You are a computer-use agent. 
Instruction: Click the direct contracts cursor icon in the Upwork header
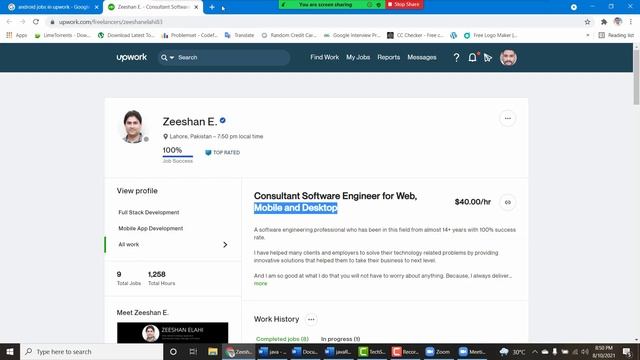coord(488,58)
